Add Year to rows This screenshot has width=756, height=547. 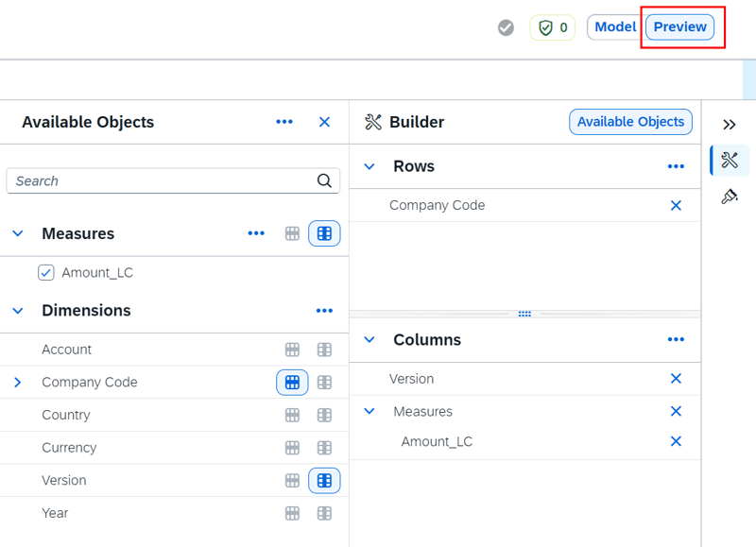tap(292, 513)
